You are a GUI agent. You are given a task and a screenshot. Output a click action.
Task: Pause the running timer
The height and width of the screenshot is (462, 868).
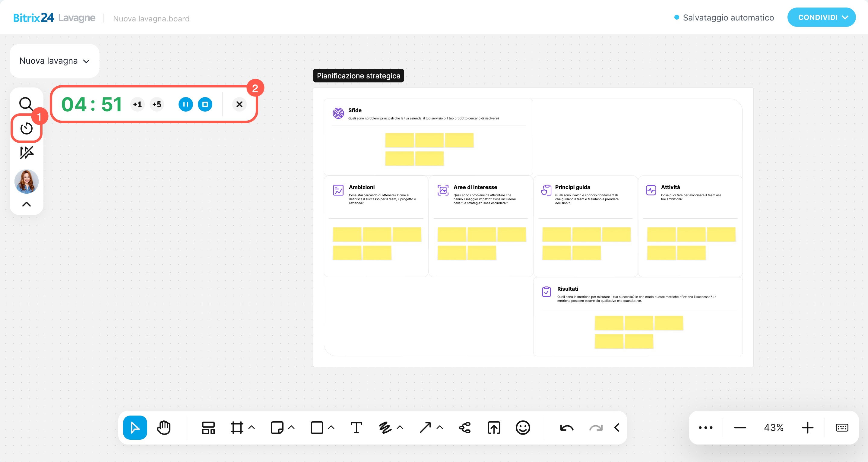tap(186, 104)
